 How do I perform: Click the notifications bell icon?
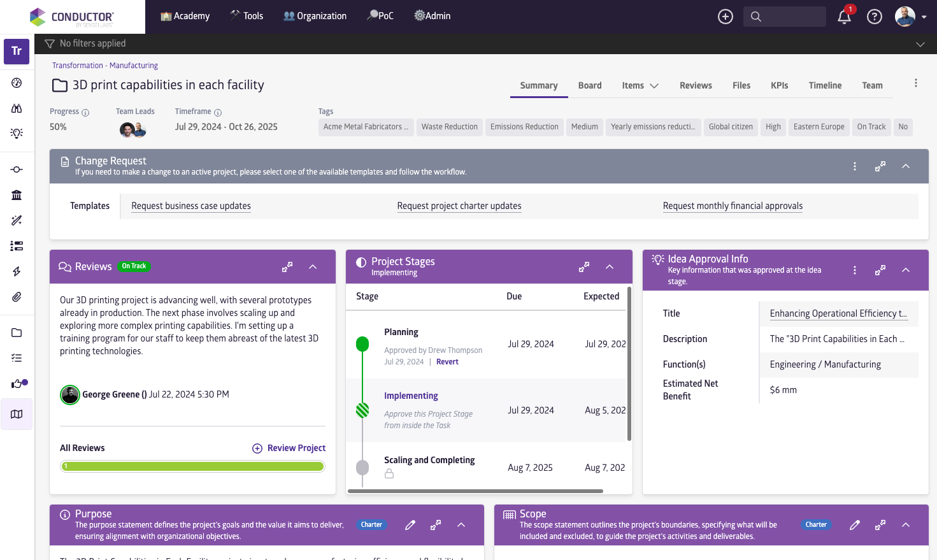[x=844, y=17]
